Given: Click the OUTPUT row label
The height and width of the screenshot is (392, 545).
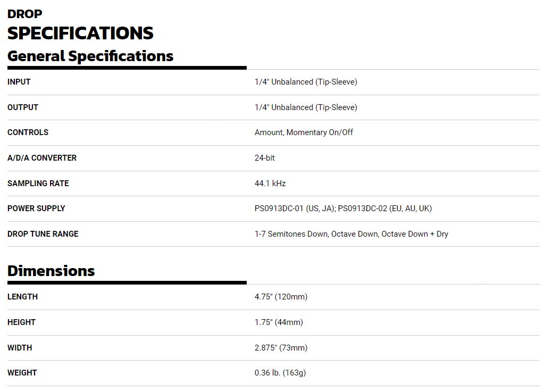Looking at the screenshot, I should [23, 107].
